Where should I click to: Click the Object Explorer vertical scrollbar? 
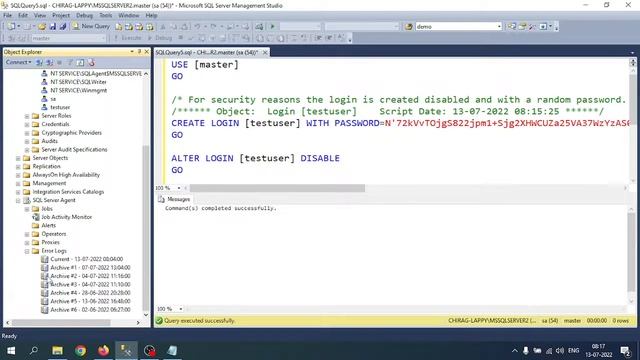coord(146,229)
